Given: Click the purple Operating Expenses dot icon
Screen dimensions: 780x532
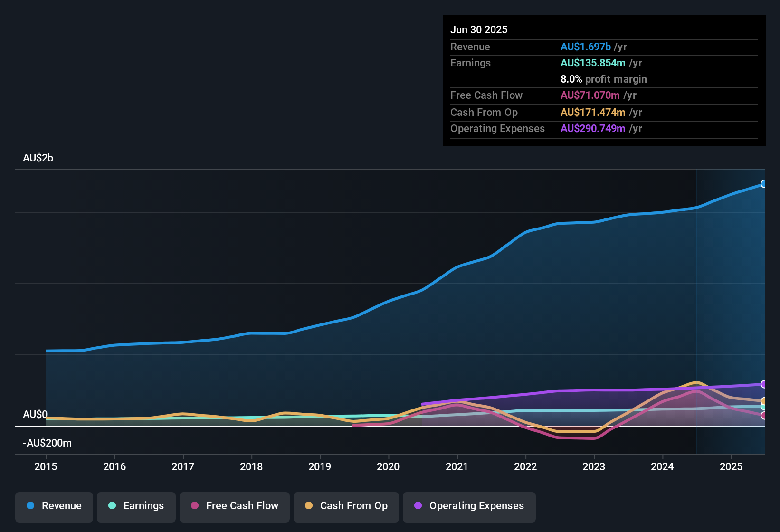Looking at the screenshot, I should [x=419, y=506].
